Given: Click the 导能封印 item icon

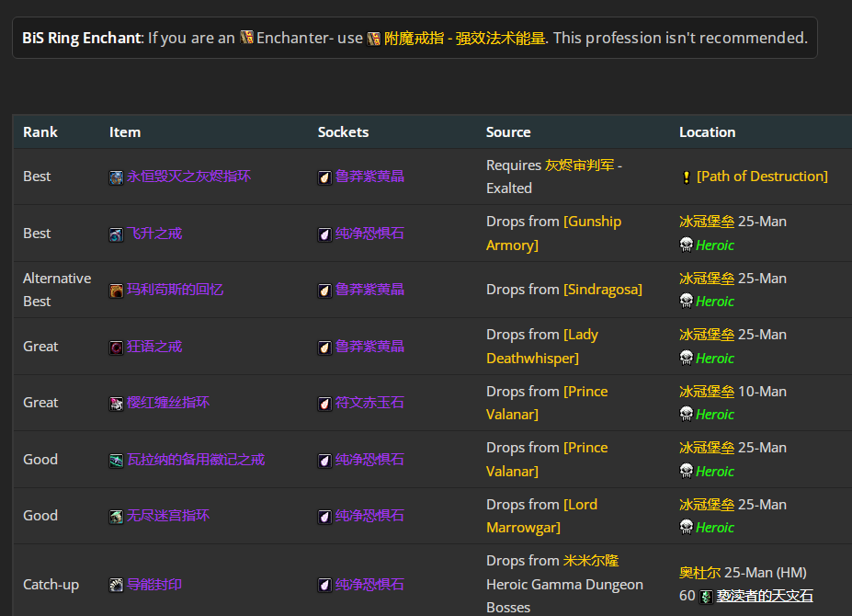Looking at the screenshot, I should point(116,585).
